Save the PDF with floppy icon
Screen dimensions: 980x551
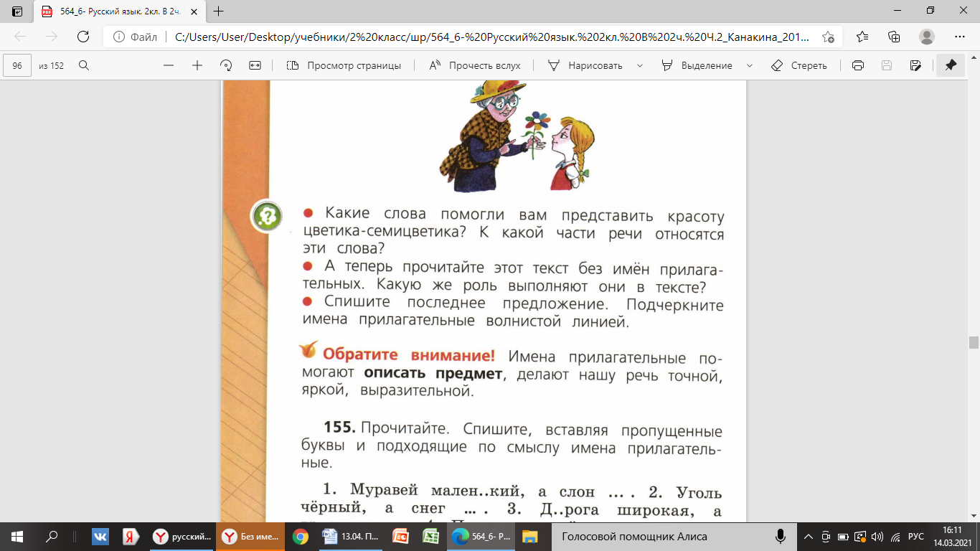(886, 65)
